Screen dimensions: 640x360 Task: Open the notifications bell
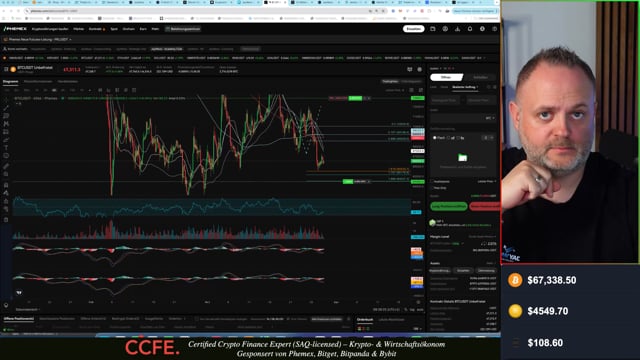(470, 29)
